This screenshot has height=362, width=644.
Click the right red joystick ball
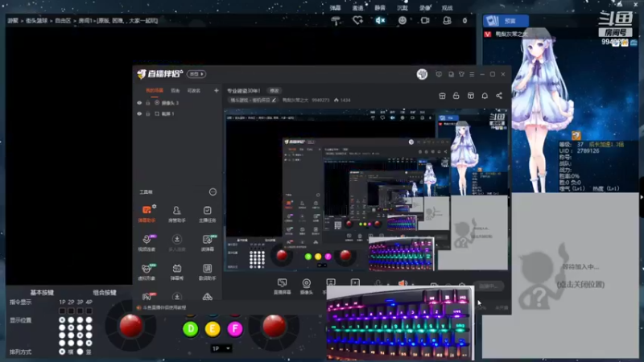[275, 327]
